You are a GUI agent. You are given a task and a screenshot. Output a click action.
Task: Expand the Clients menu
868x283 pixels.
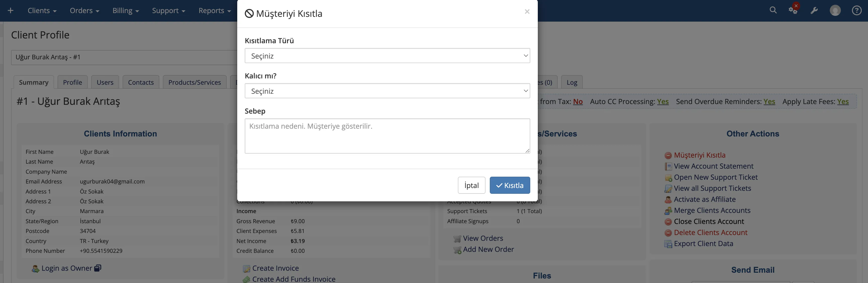click(x=42, y=11)
